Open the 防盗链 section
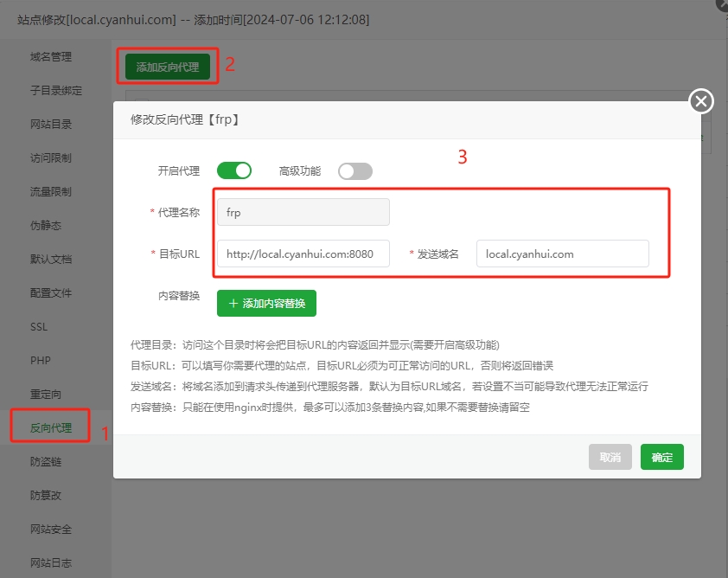728x578 pixels. (x=46, y=462)
